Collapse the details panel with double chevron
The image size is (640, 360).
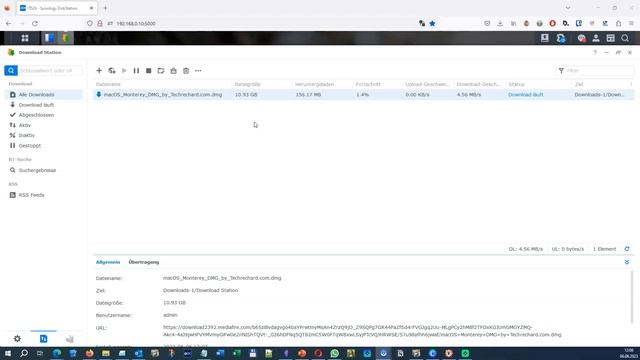tap(627, 262)
